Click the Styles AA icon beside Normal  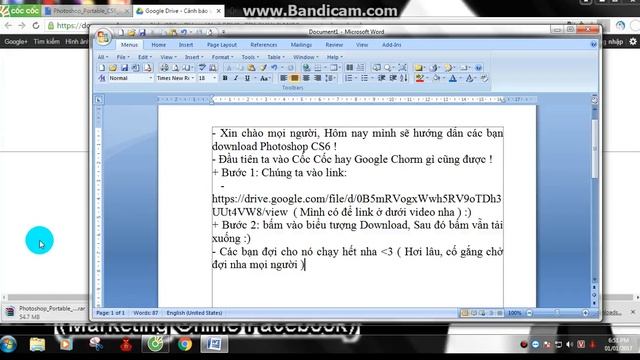pyautogui.click(x=102, y=78)
